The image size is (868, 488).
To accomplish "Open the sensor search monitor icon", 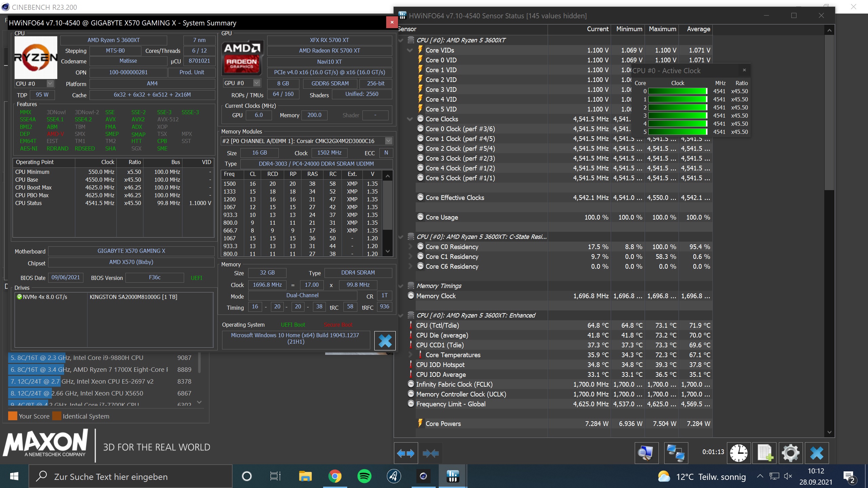I will (646, 453).
